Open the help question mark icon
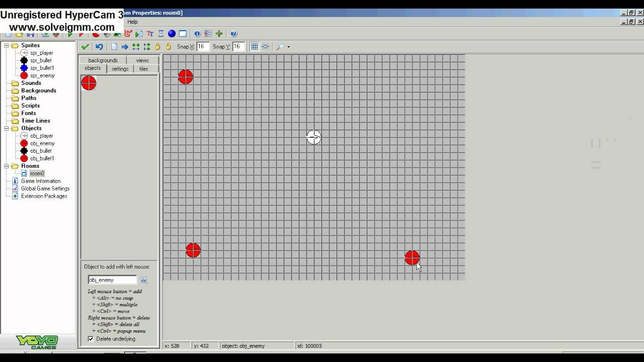Viewport: 644px width, 362px height. pos(233,34)
